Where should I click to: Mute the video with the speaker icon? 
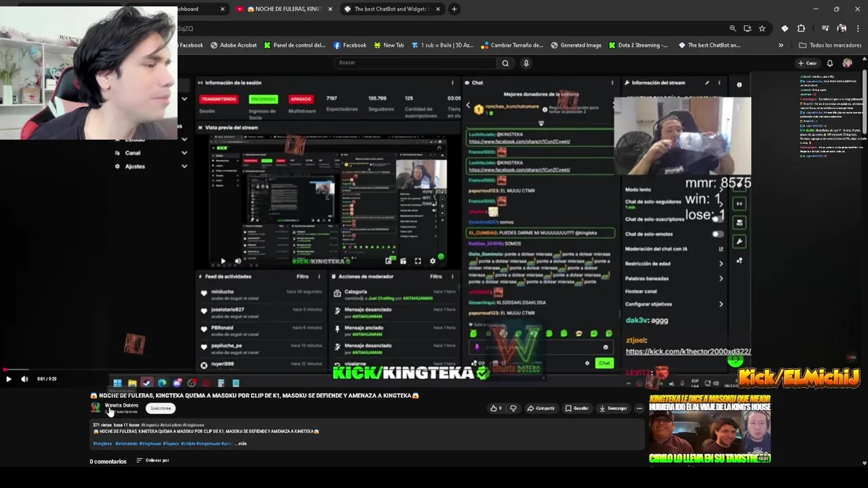(24, 379)
